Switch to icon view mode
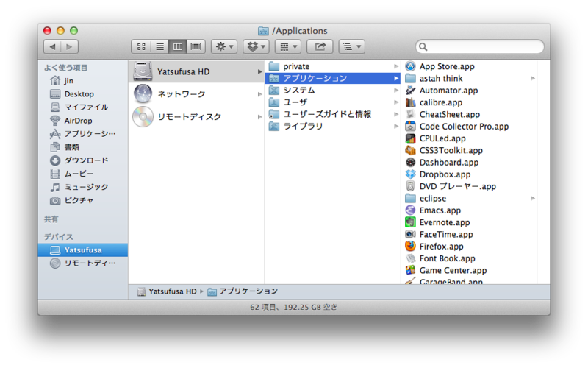Image resolution: width=588 pixels, height=368 pixels. click(x=141, y=46)
